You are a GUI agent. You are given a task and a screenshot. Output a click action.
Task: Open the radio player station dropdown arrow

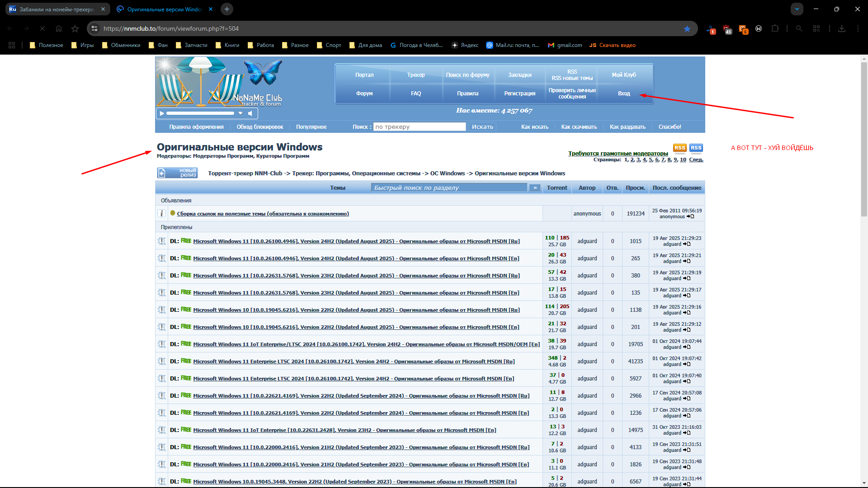pos(241,113)
